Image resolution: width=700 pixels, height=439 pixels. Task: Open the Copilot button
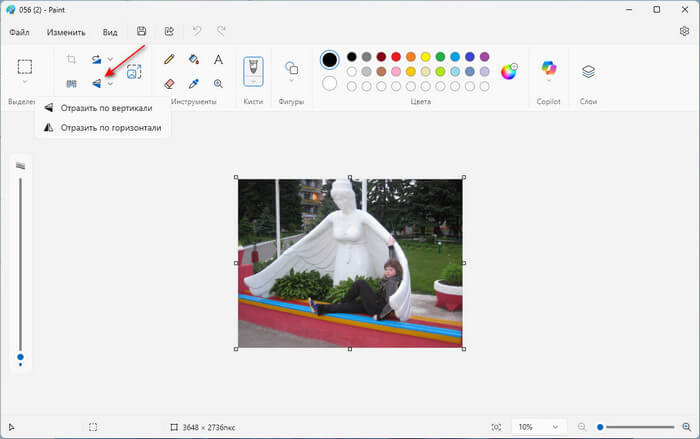(x=548, y=68)
